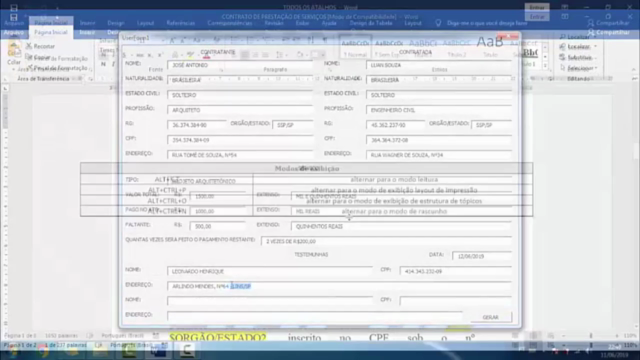Click the contratante CPF field 354.374.384-09
Screen dimensions: 640x360
[240, 140]
